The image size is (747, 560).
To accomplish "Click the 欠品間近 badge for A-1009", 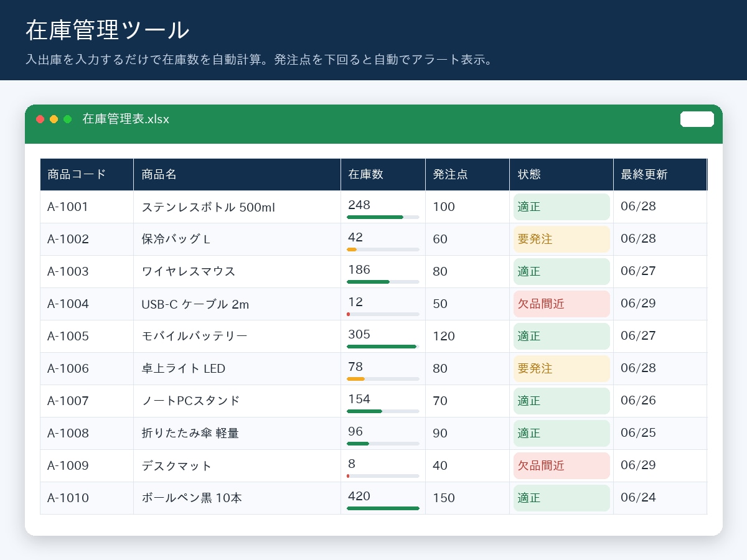I will [x=561, y=466].
